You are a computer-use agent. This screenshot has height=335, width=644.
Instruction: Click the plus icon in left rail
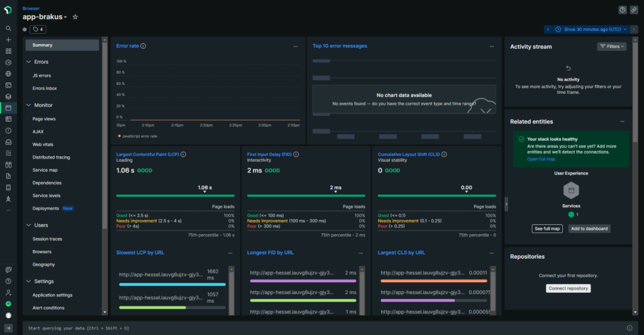click(8, 40)
